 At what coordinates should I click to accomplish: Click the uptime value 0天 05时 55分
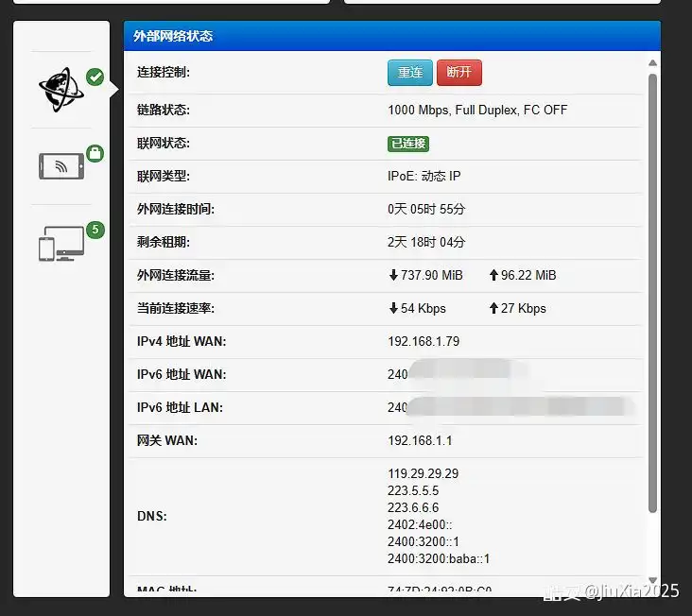[x=426, y=209]
